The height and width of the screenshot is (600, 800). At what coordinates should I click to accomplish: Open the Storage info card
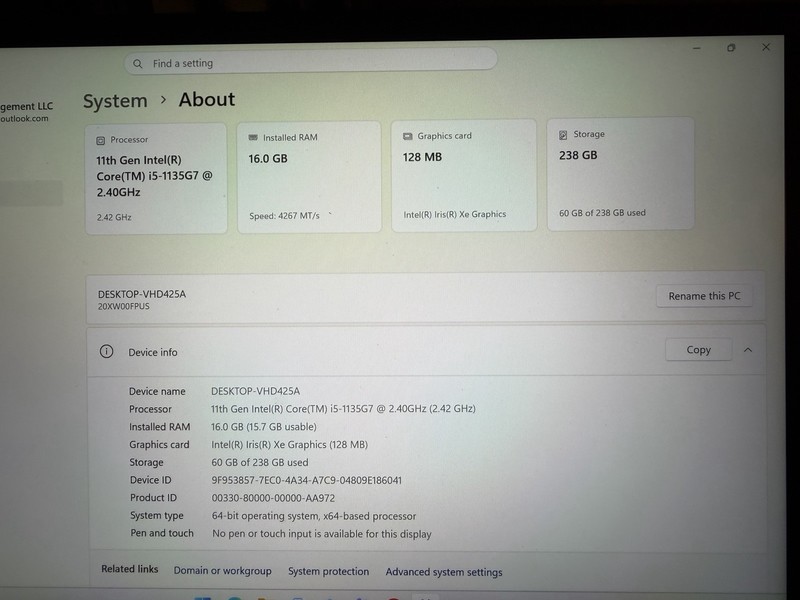(620, 173)
